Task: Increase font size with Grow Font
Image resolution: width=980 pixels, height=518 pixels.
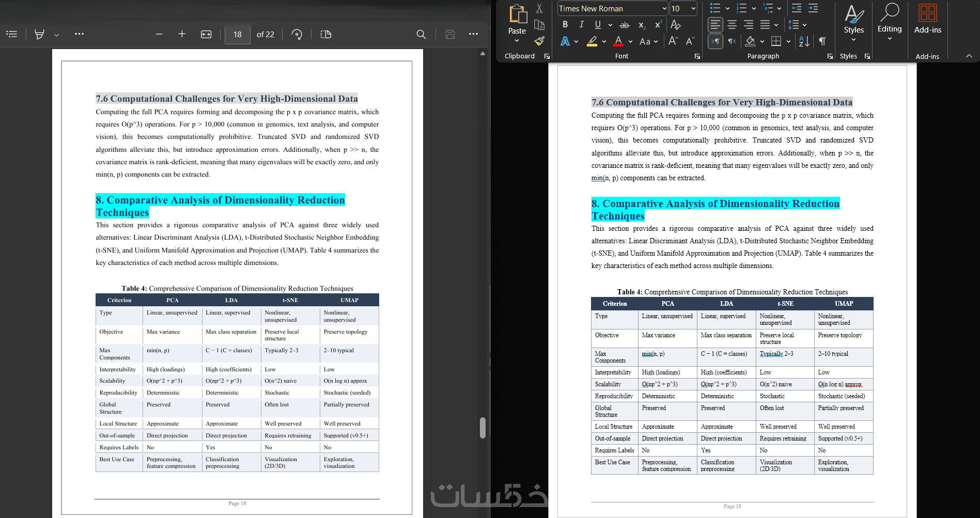Action: [x=673, y=41]
